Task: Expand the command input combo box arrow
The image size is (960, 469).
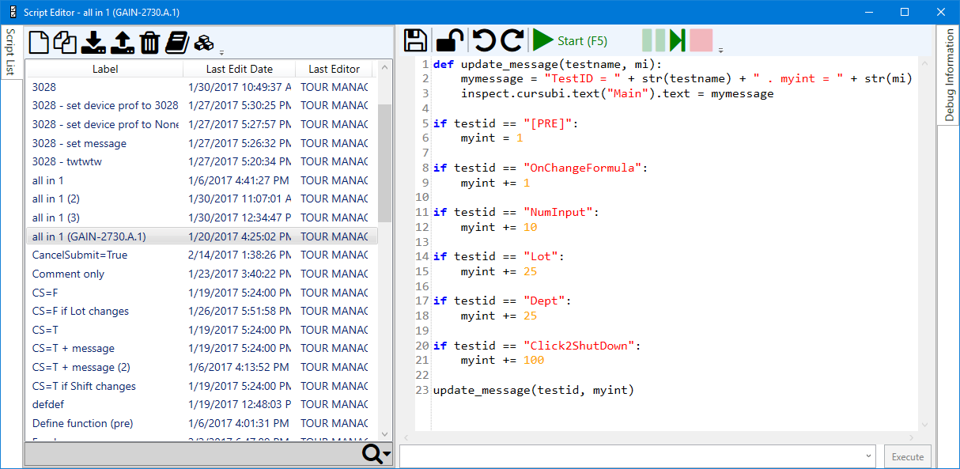Action: pos(866,456)
